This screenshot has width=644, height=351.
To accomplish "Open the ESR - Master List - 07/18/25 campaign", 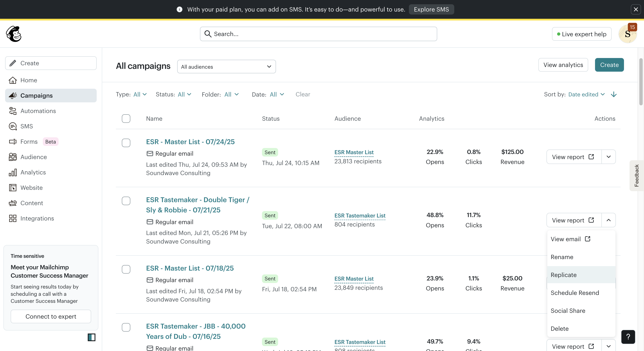I will [190, 268].
